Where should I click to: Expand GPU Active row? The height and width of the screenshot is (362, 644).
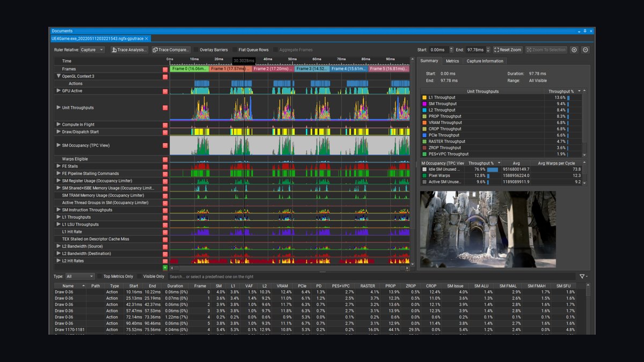tap(58, 91)
